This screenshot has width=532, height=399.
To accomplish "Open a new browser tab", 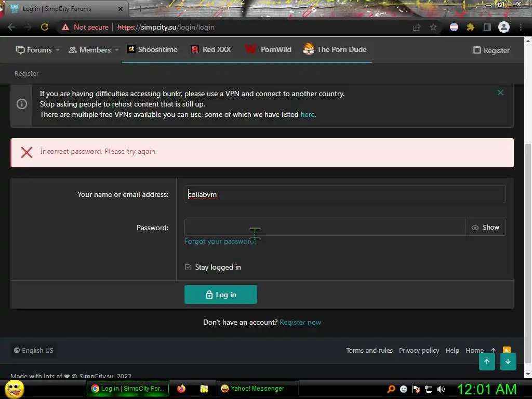I will (140, 9).
